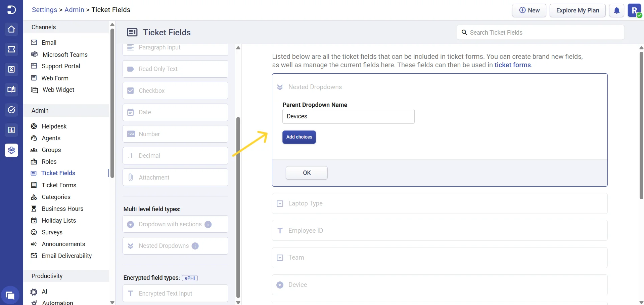Click the Agents headset icon
Image resolution: width=644 pixels, height=305 pixels.
tap(34, 138)
